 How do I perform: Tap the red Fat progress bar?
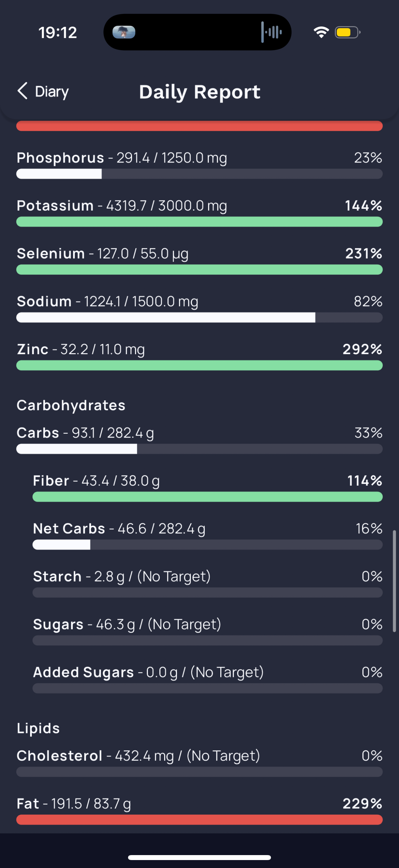(x=199, y=819)
